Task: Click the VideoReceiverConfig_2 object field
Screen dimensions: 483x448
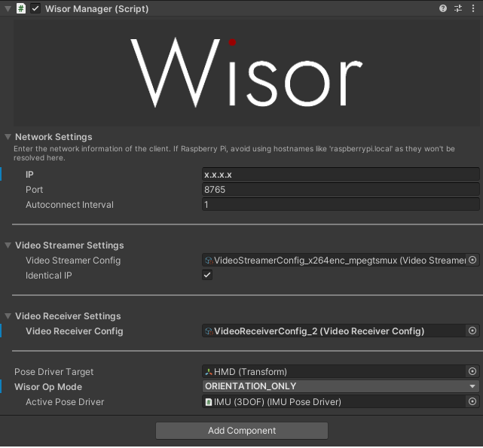Action: point(334,331)
